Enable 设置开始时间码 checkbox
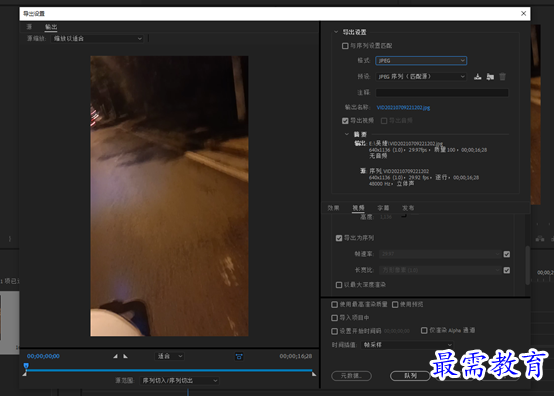Image resolution: width=554 pixels, height=396 pixels. pyautogui.click(x=335, y=331)
